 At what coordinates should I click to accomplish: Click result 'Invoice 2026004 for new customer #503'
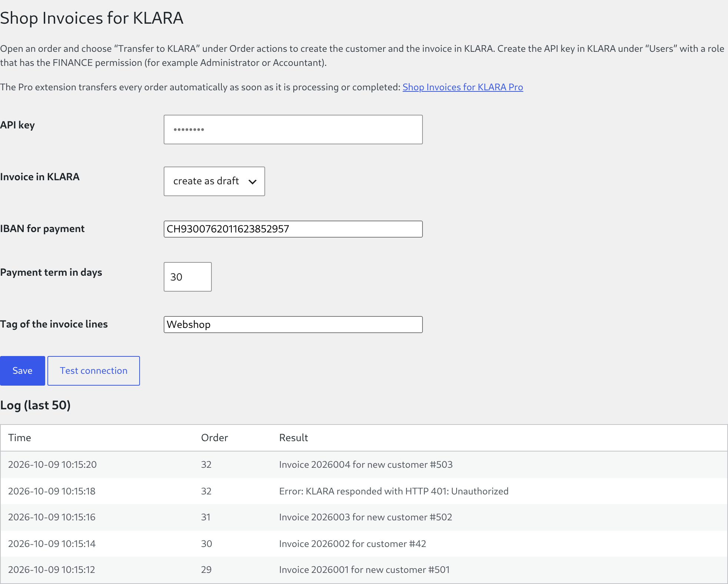click(x=366, y=464)
